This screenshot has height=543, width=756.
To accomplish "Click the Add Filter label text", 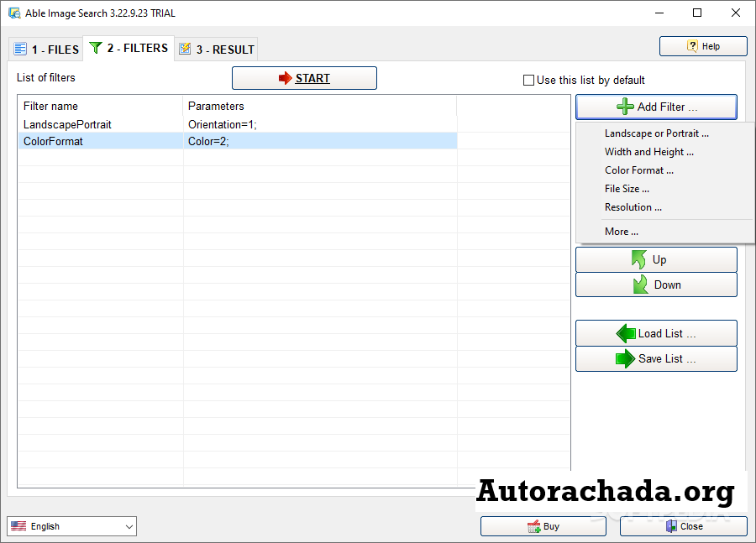I will coord(667,107).
